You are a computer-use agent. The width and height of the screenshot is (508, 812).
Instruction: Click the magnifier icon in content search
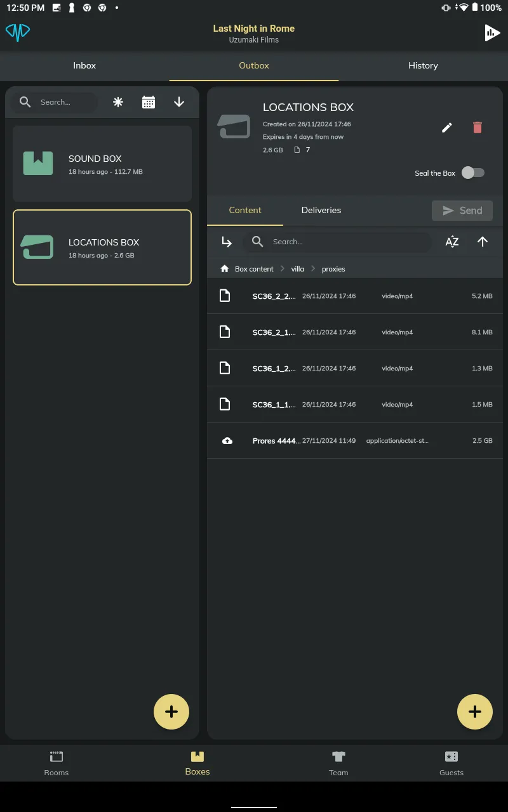pos(258,242)
